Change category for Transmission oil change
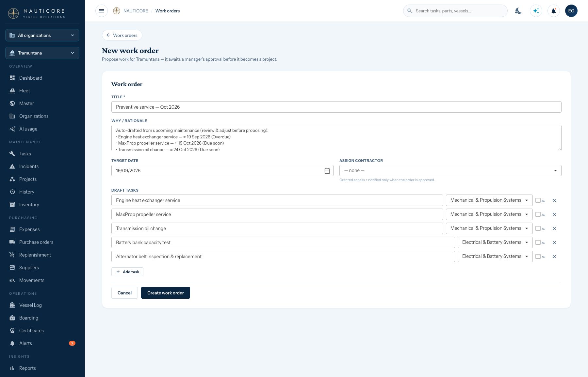Viewport: 588px width, 377px height. coord(489,228)
